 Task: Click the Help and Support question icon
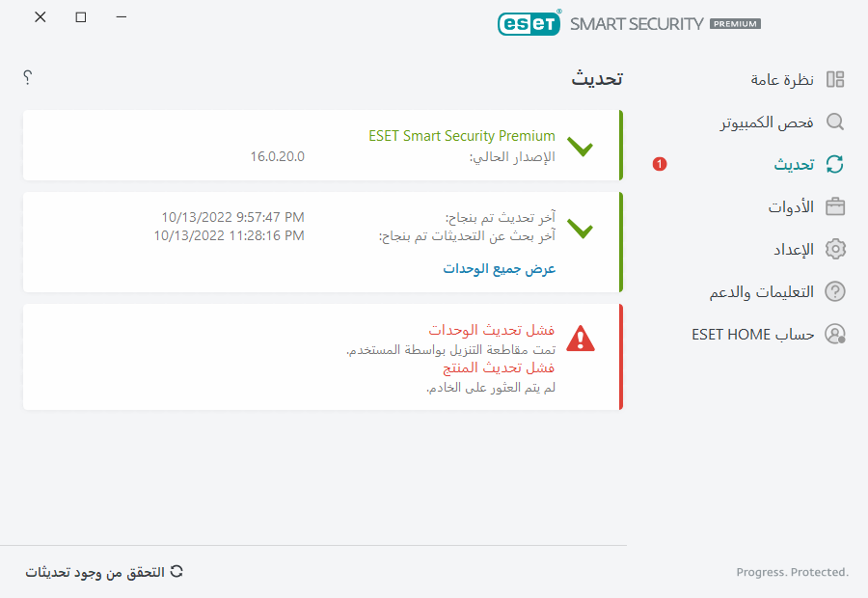click(835, 291)
